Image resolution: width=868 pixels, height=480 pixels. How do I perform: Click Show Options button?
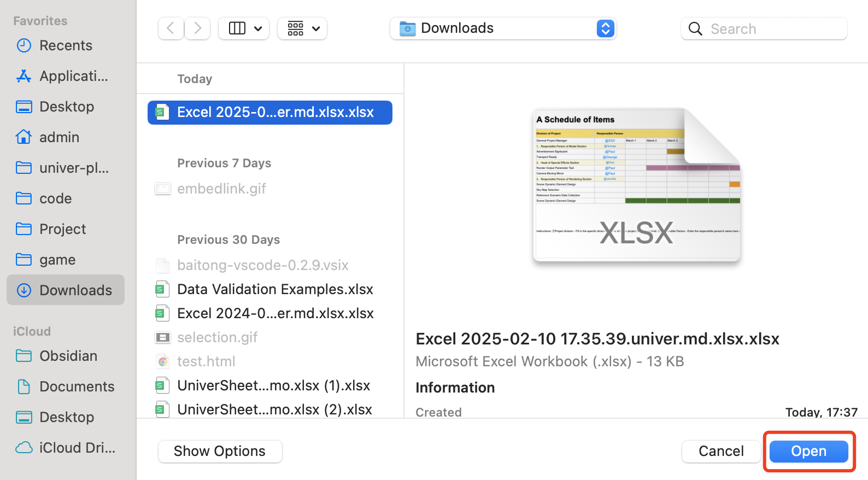(x=220, y=451)
